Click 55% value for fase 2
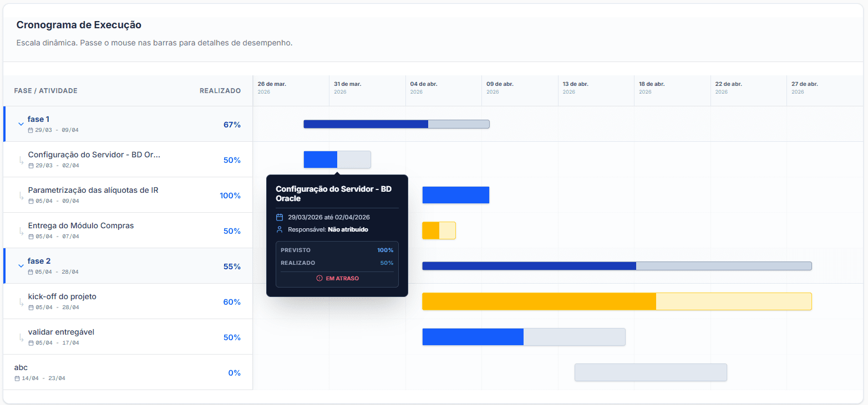This screenshot has width=868, height=405. tap(232, 266)
